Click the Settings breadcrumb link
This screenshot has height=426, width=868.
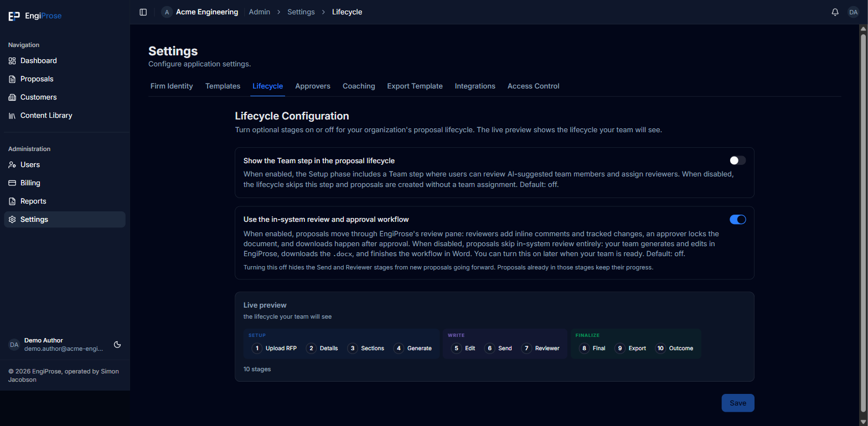pyautogui.click(x=301, y=12)
